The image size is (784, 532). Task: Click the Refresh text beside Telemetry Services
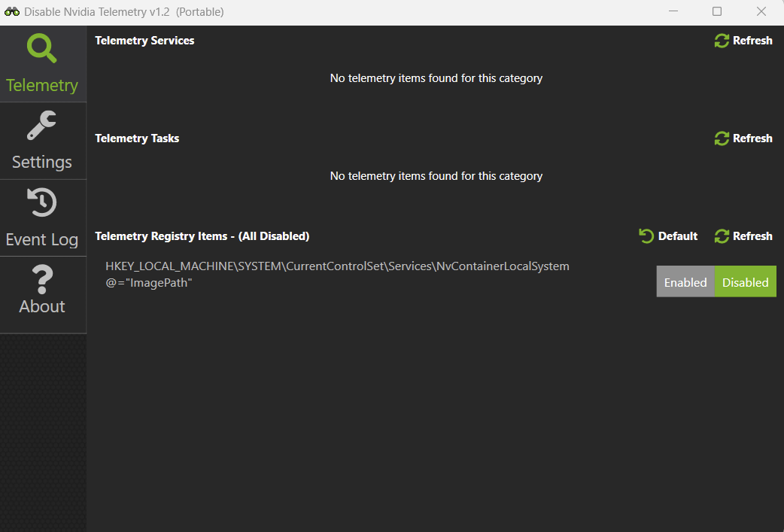click(752, 41)
